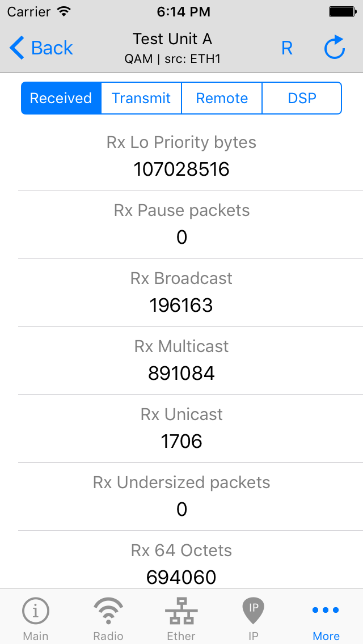Viewport: 363px width, 644px height.
Task: Tap the refresh icon to reload statistics
Action: point(335,48)
